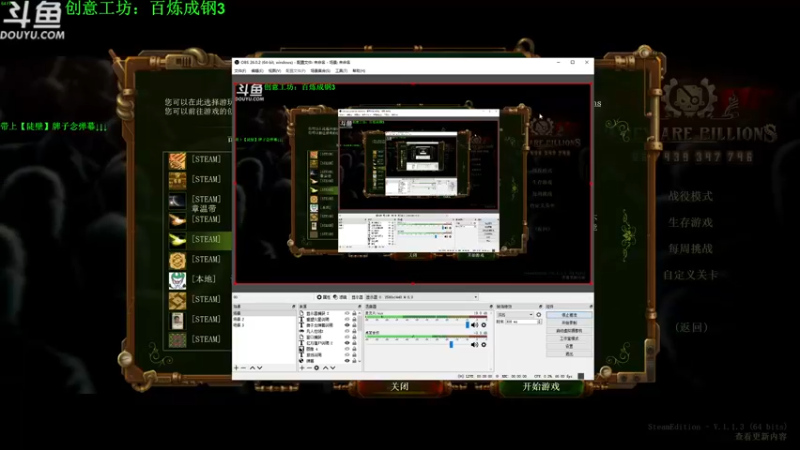Viewport: 800px width, 450px height.
Task: Toggle lock on 图像 4 source
Action: click(355, 349)
